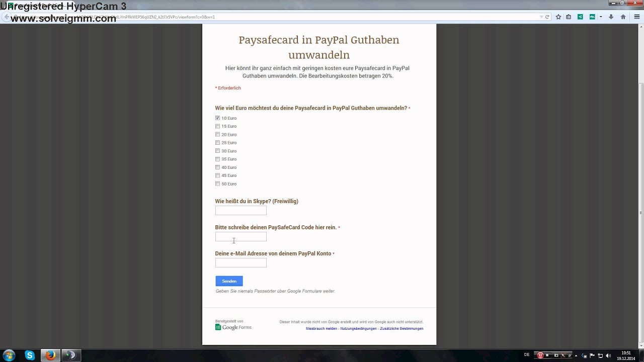
Task: Click the green extension icon beside share
Action: (x=592, y=17)
